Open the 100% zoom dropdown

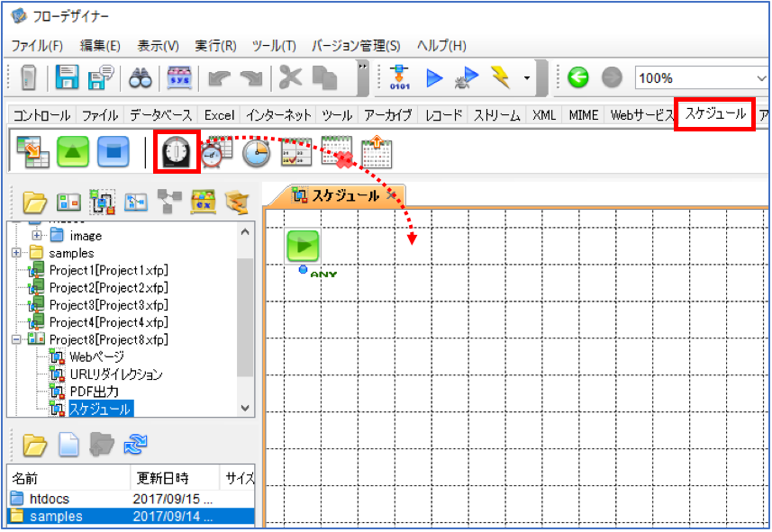[x=761, y=78]
